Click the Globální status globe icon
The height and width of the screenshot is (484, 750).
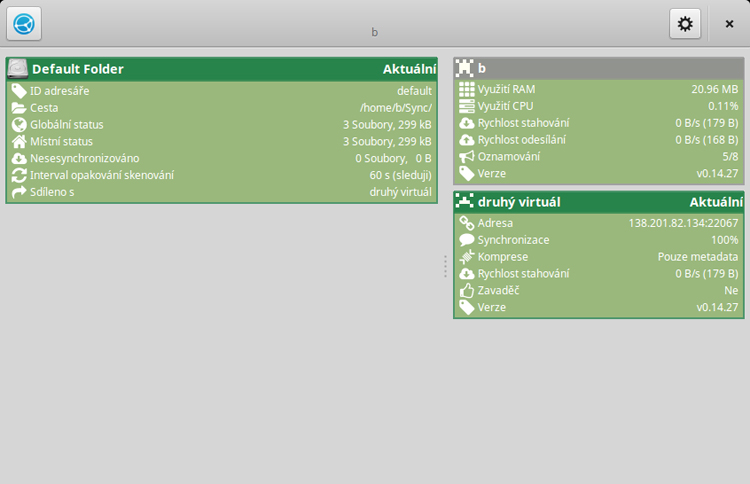[19, 125]
